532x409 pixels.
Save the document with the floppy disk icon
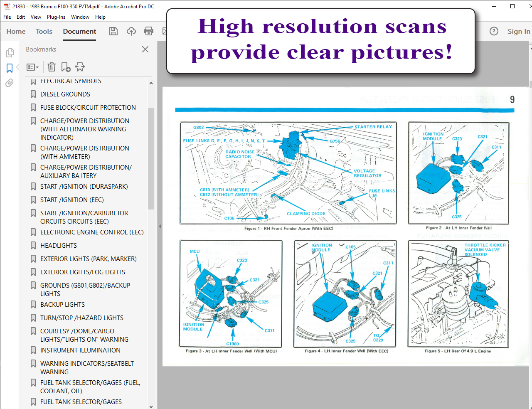113,31
